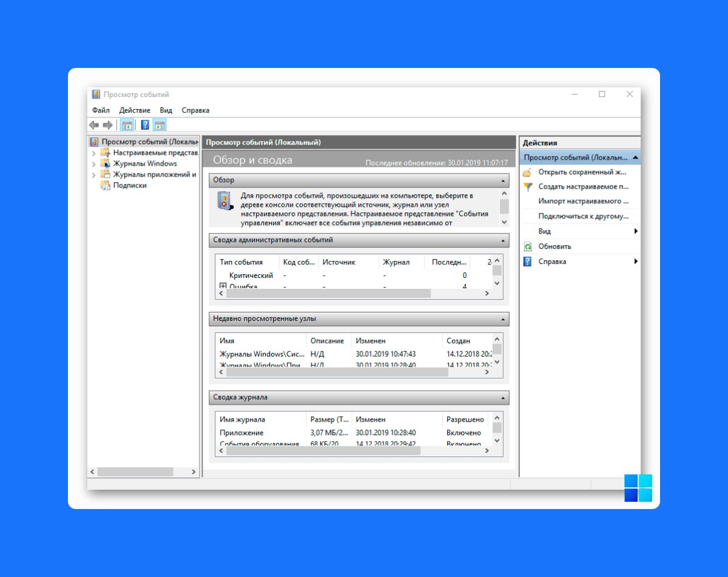
Task: Click the Forward arrow toolbar icon
Action: point(108,125)
